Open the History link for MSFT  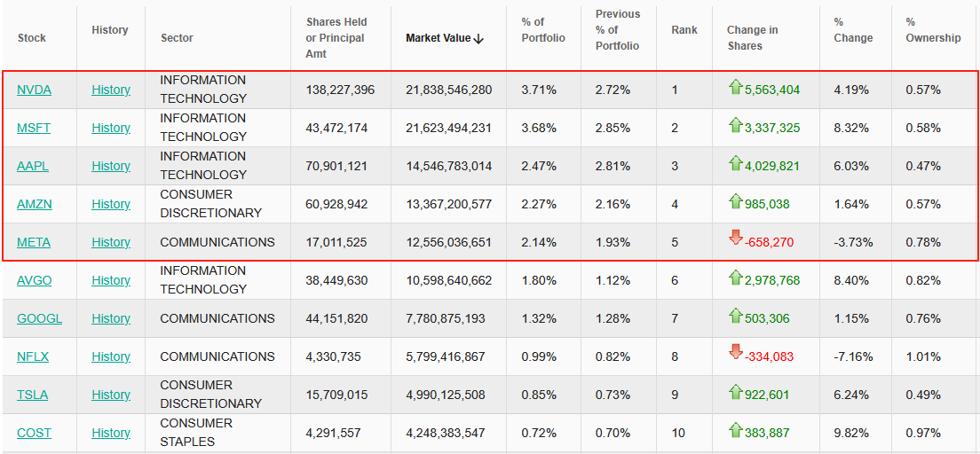click(111, 128)
